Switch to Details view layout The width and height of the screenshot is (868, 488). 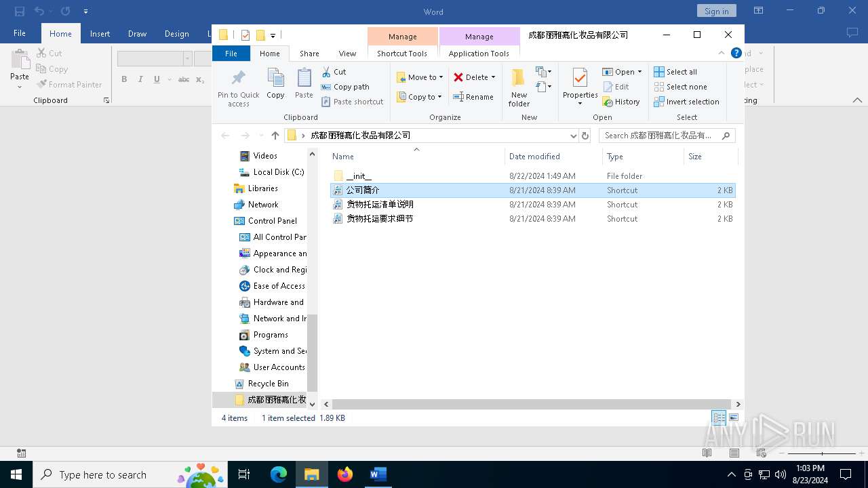(718, 418)
